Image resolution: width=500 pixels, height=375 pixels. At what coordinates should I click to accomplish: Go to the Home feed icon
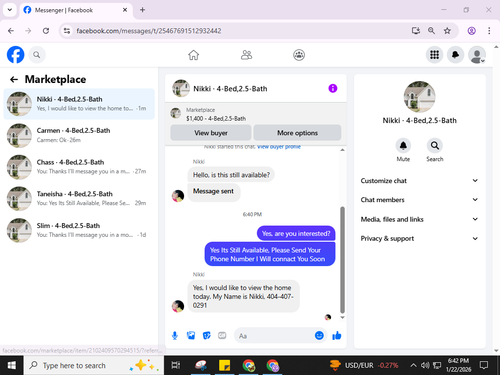(193, 55)
